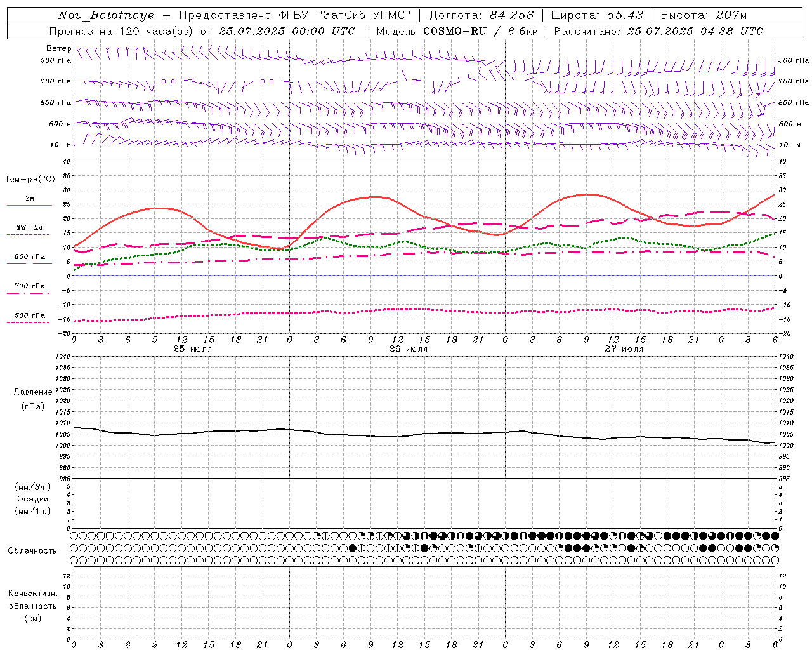Select the 'Предоставлено ФГБУ ЗапСиб УГМС' text

point(295,15)
